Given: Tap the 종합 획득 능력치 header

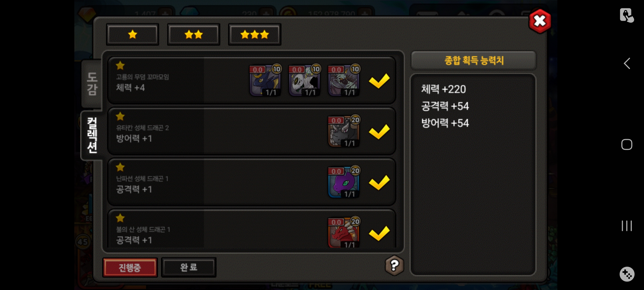Looking at the screenshot, I should (x=474, y=60).
